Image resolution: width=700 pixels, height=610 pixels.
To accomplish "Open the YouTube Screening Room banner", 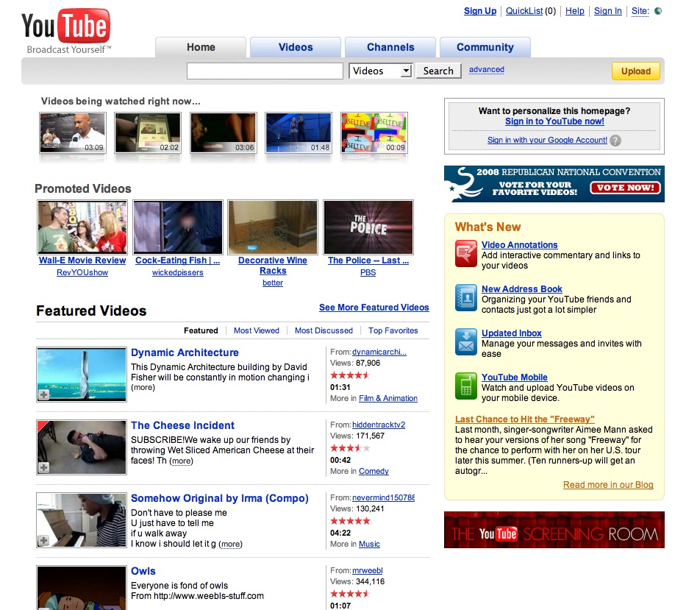I will 554,530.
